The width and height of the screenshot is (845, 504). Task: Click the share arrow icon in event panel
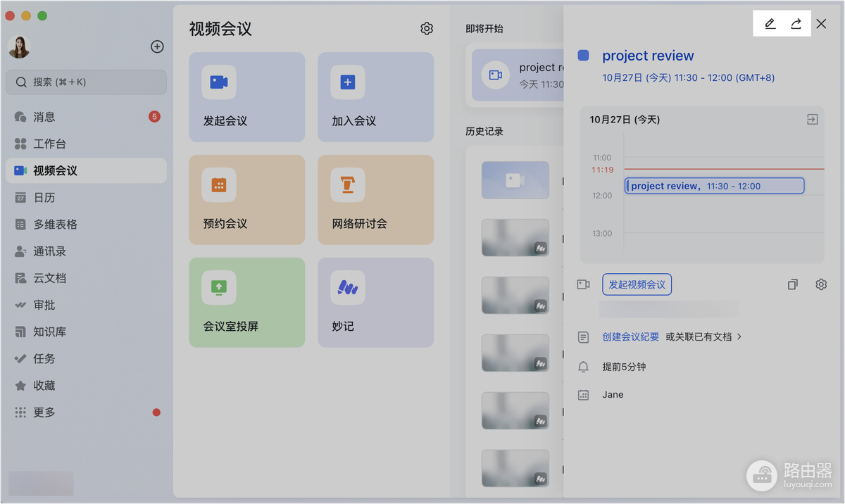pos(796,24)
